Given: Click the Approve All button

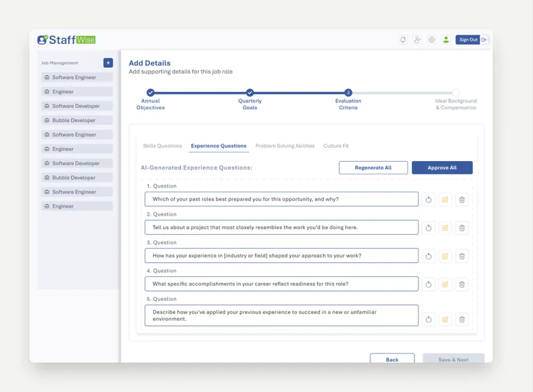Looking at the screenshot, I should point(442,168).
